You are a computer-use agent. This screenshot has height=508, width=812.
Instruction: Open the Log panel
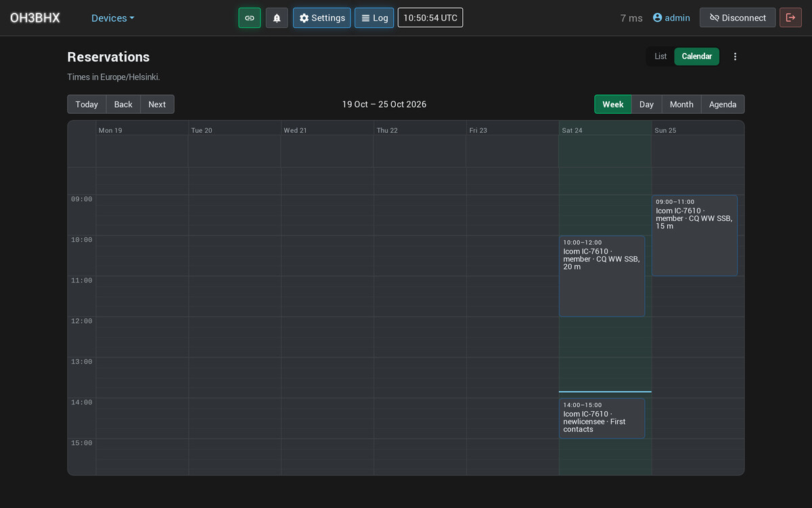tap(374, 18)
